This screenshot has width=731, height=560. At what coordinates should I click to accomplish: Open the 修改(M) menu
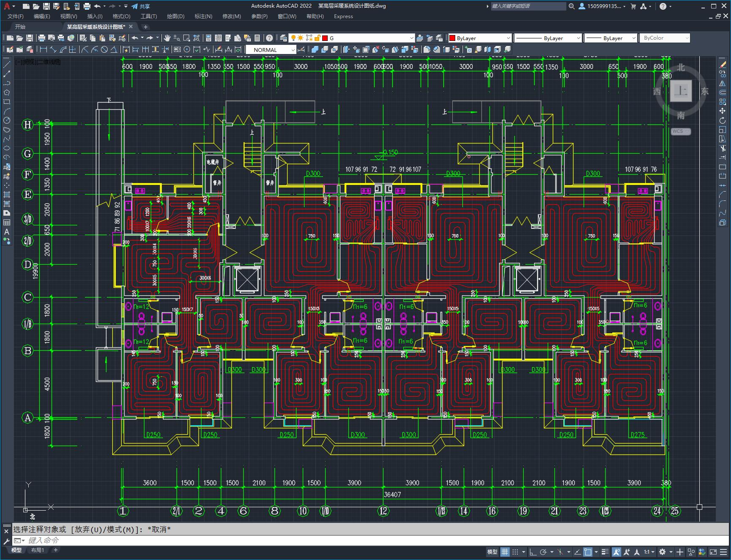pos(232,16)
